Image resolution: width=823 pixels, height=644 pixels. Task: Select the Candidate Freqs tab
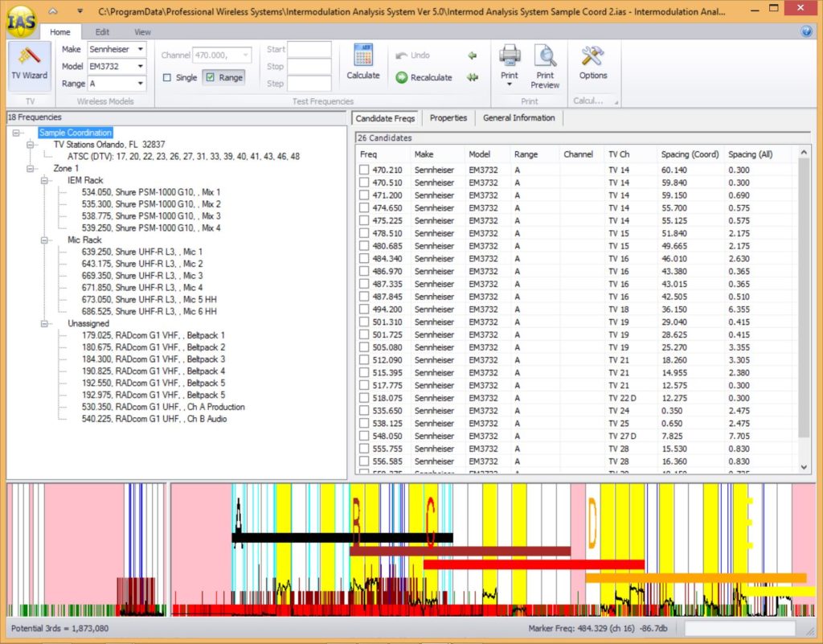pos(385,118)
